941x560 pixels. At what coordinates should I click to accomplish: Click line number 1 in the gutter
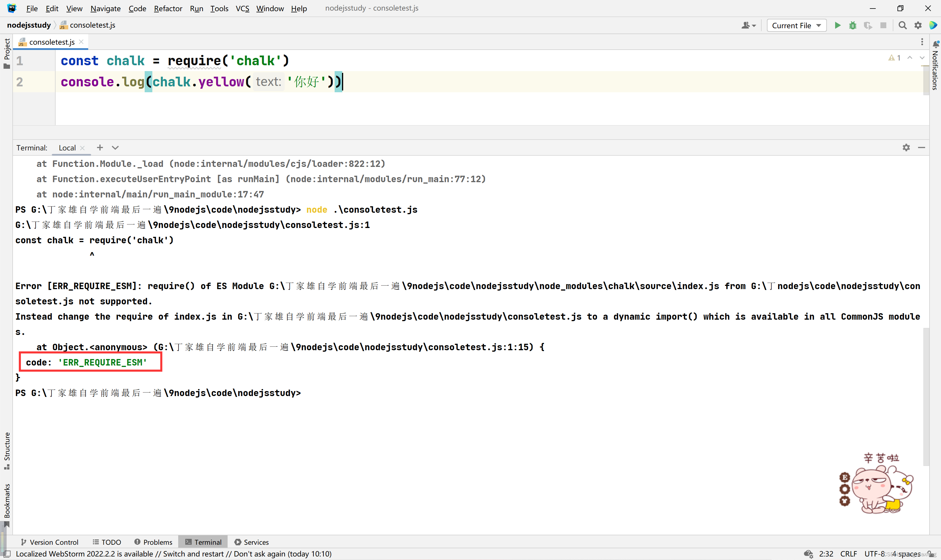pos(20,61)
